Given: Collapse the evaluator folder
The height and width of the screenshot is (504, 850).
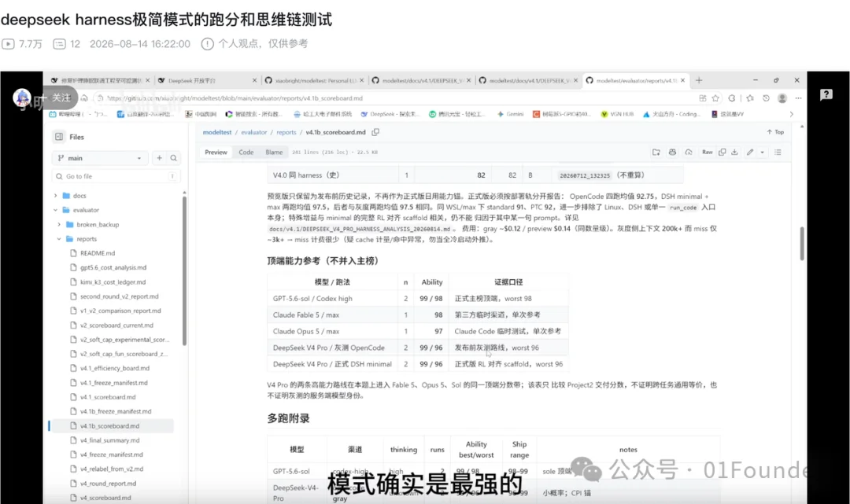Looking at the screenshot, I should pos(55,210).
